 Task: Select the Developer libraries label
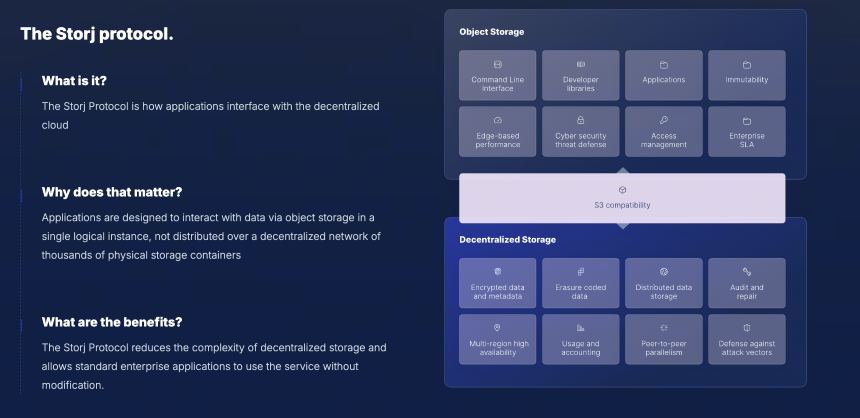581,84
